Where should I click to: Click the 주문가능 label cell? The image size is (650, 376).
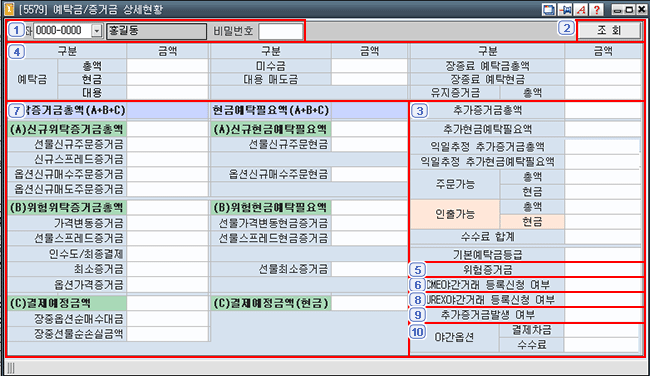tap(455, 184)
